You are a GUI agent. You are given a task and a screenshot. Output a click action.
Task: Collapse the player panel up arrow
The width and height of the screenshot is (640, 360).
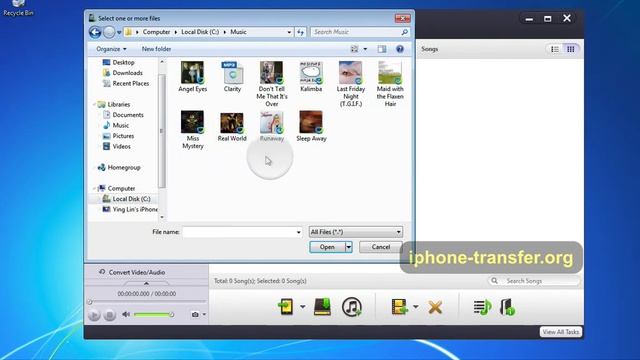click(146, 283)
